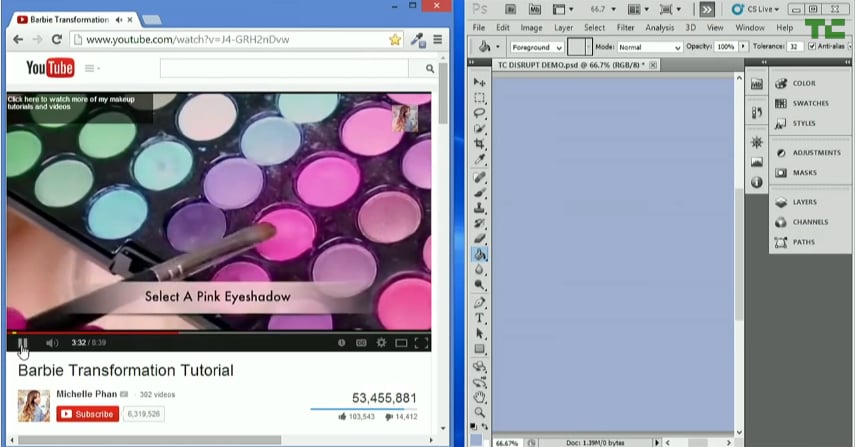
Task: Click the foreground color swatch
Action: [475, 440]
